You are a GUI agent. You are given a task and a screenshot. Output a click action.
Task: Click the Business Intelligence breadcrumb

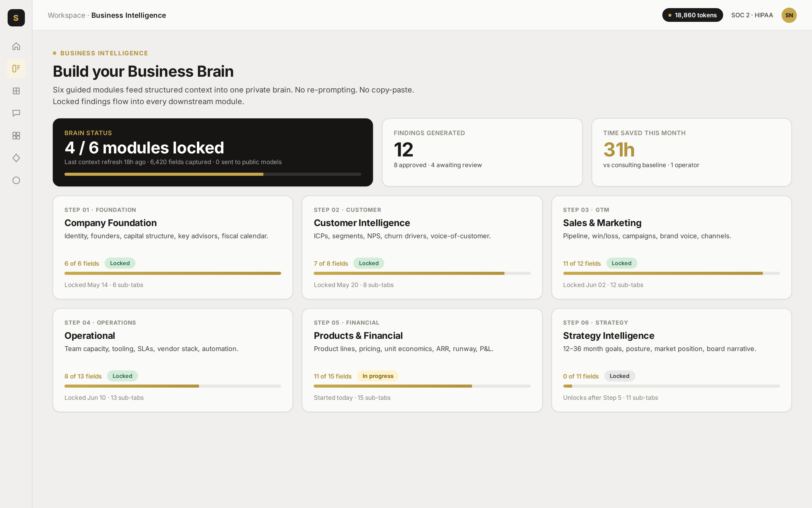click(x=128, y=15)
